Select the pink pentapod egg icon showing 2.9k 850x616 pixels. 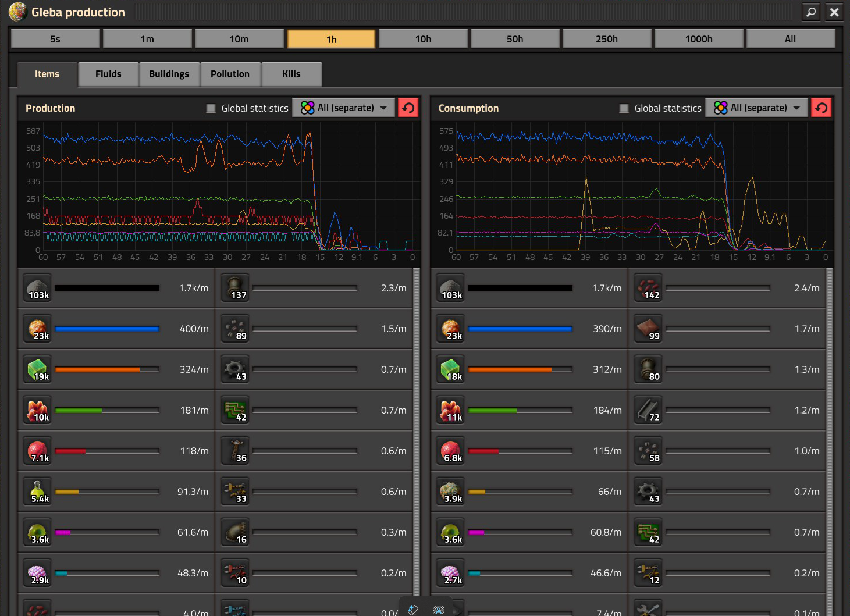pyautogui.click(x=38, y=573)
